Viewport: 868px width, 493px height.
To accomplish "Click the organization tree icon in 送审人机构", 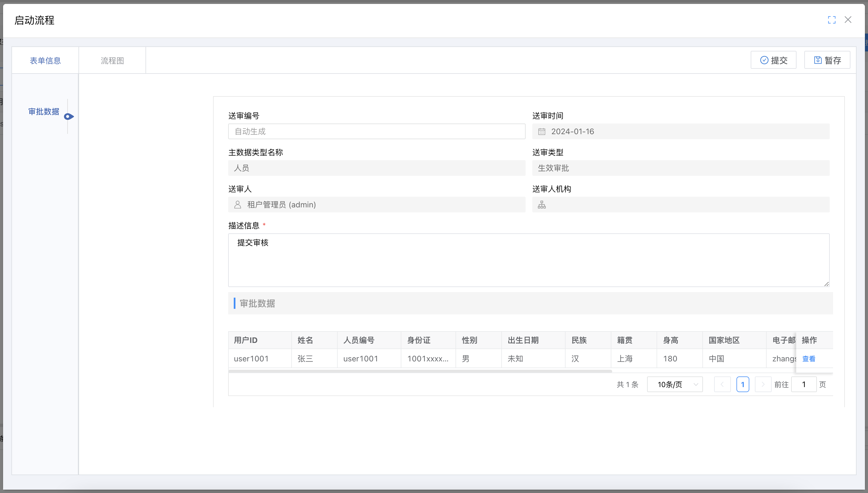I will coord(542,205).
